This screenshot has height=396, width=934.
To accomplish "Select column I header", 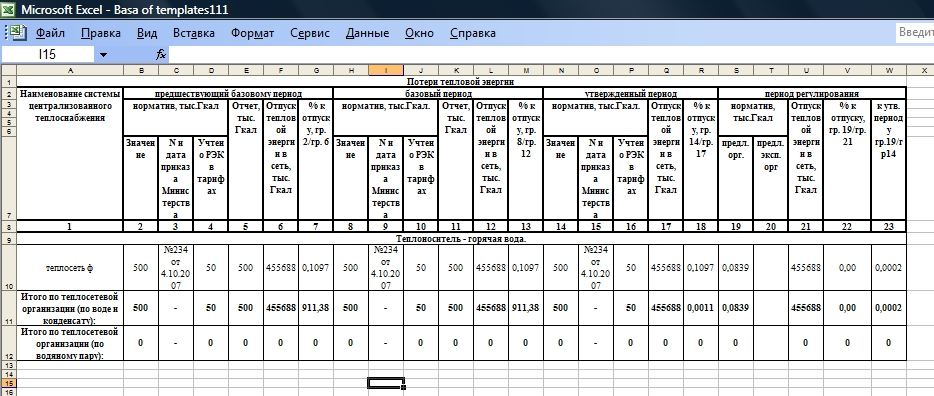I will tap(386, 70).
